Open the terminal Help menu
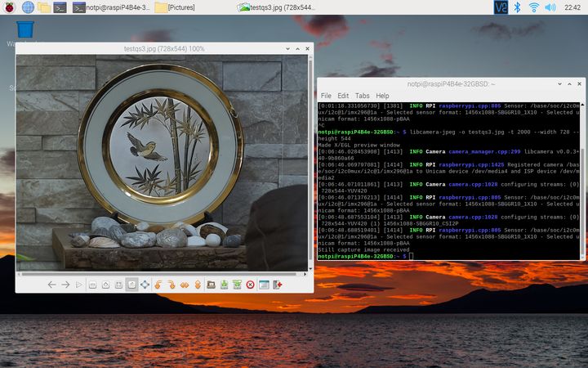 [x=382, y=96]
